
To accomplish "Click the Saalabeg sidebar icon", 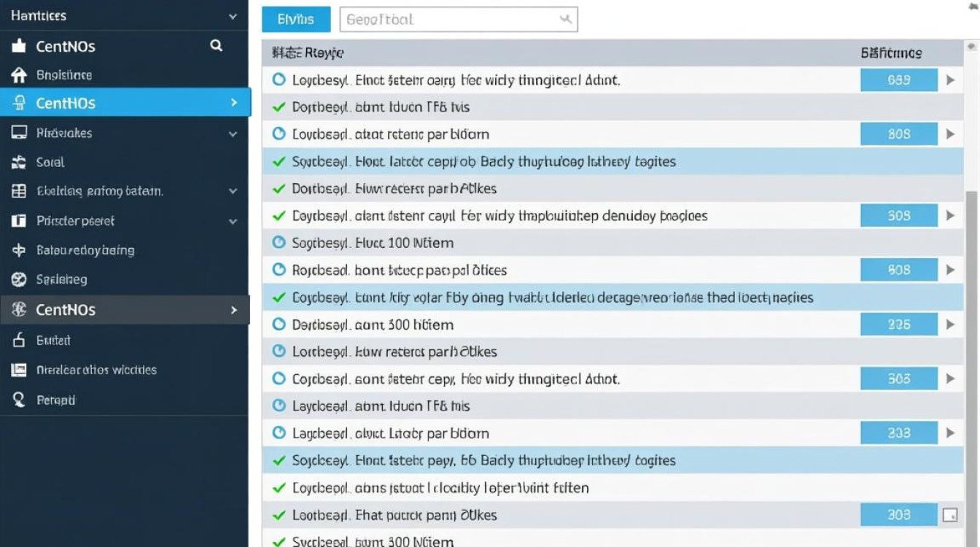I will coord(19,279).
